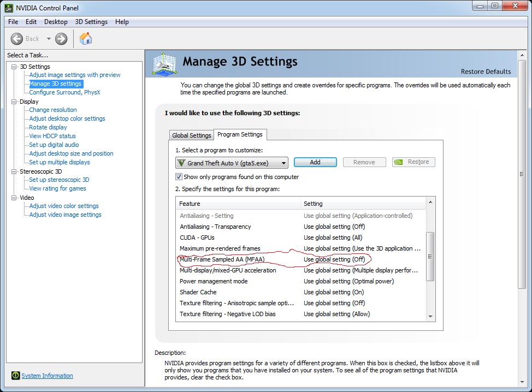The image size is (532, 392).
Task: Click the Restore button
Action: (413, 162)
